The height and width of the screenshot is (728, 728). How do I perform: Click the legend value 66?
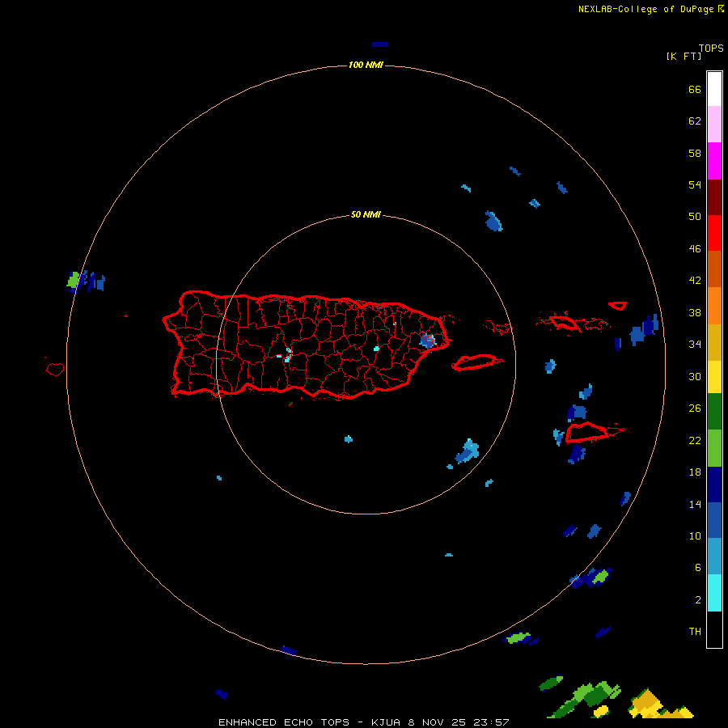695,89
